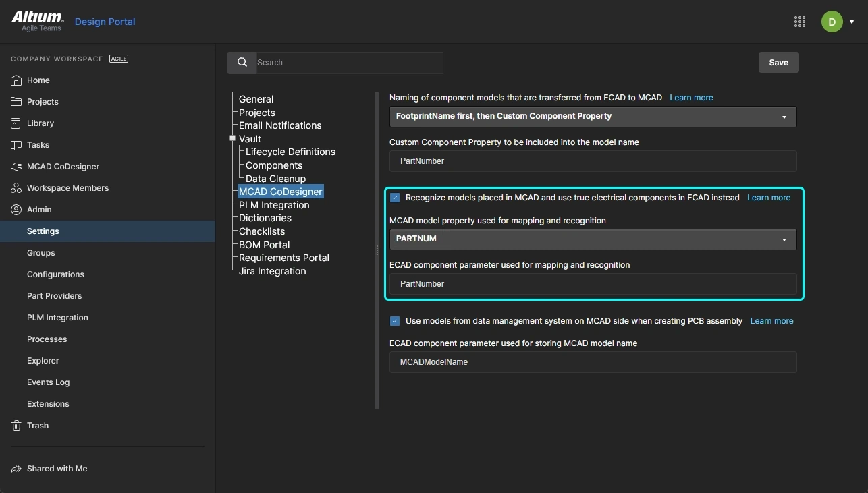Switch to PLM Integration settings
Viewport: 868px width, 493px height.
point(273,204)
